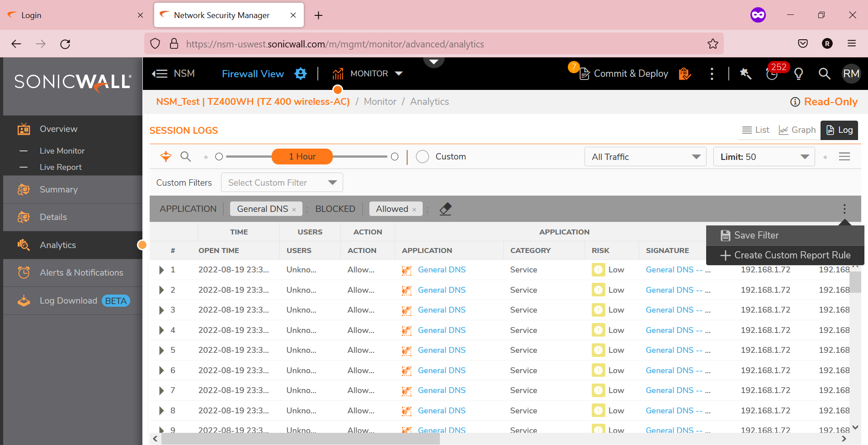Open Firewall View settings gear
This screenshot has height=445, width=868.
pos(301,74)
